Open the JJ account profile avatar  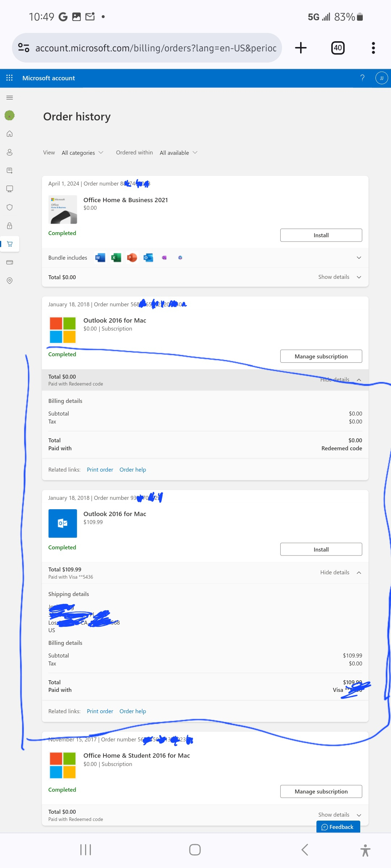click(x=382, y=78)
